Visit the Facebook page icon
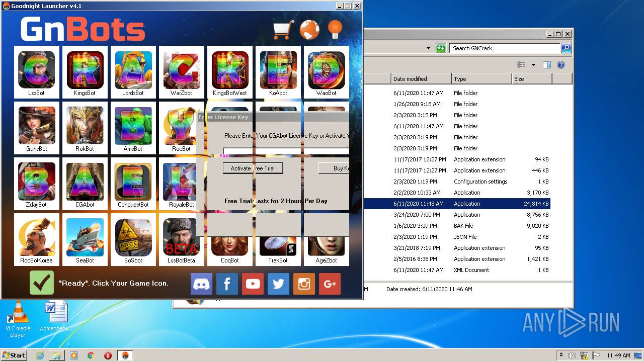 227,284
